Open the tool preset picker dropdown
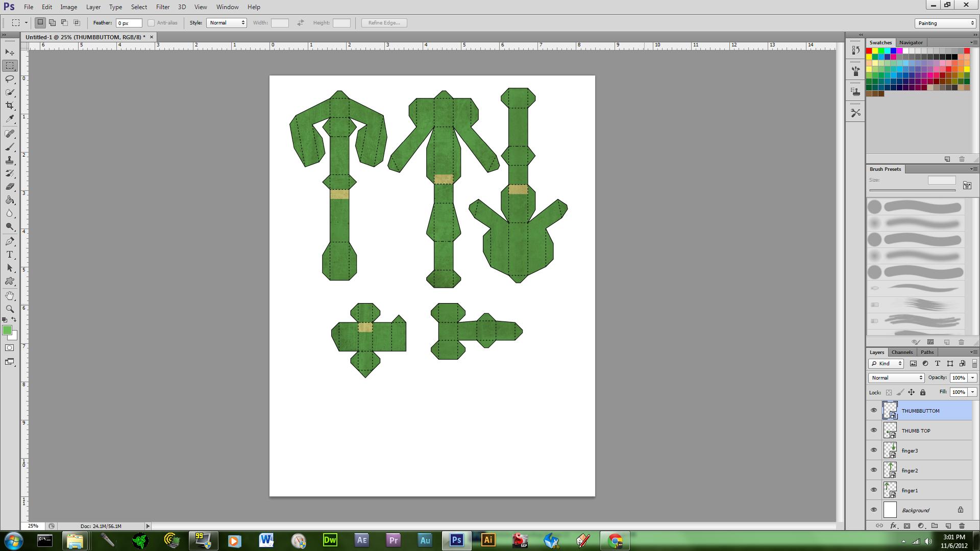This screenshot has width=980, height=551. pos(19,23)
